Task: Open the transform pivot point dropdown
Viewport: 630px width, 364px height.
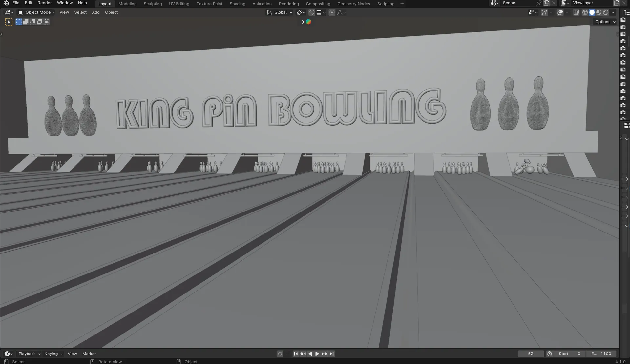Action: point(301,12)
